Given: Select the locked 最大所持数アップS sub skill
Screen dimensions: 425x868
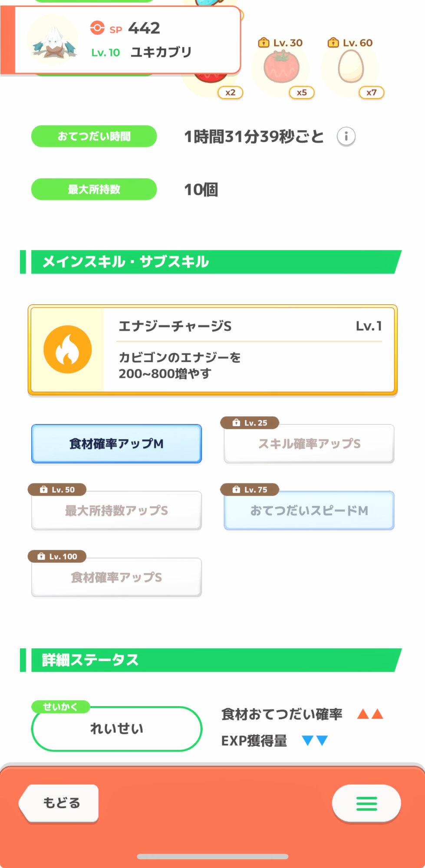Looking at the screenshot, I should click(116, 510).
